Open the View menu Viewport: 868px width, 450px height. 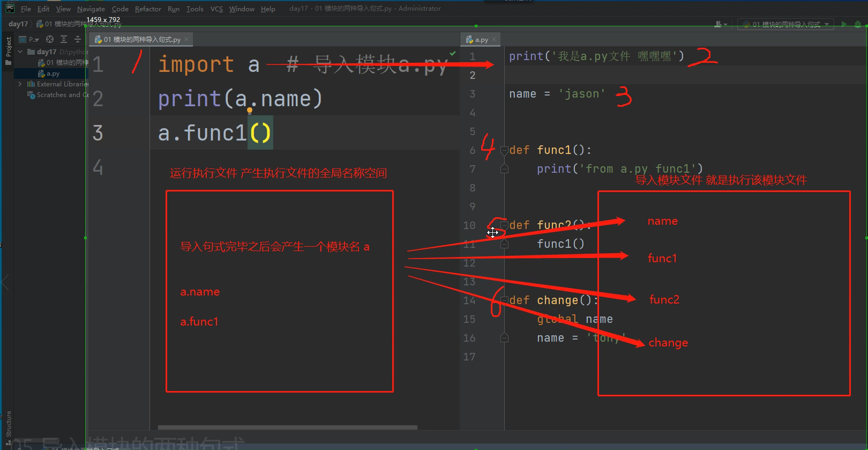point(63,9)
